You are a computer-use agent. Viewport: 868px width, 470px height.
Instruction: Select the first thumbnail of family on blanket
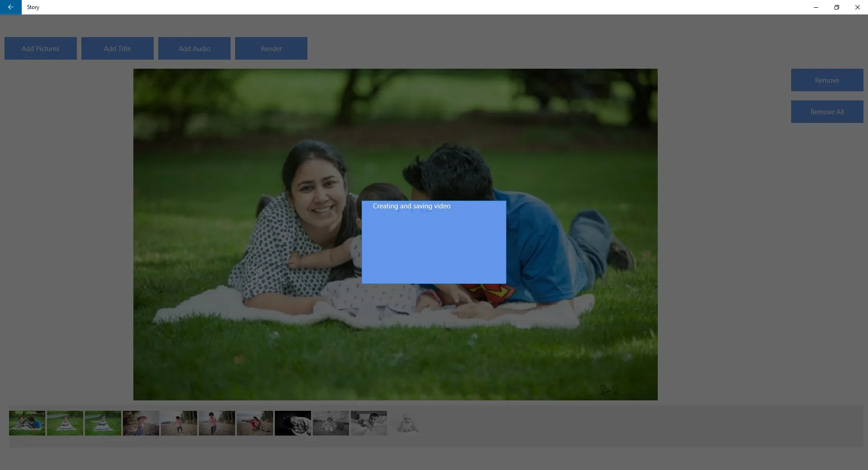click(x=27, y=423)
